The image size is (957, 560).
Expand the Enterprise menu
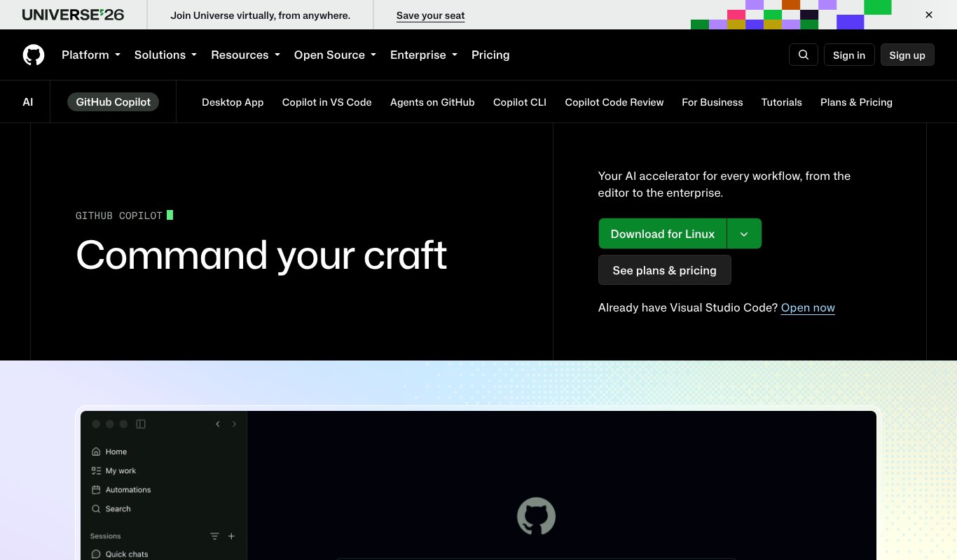424,55
